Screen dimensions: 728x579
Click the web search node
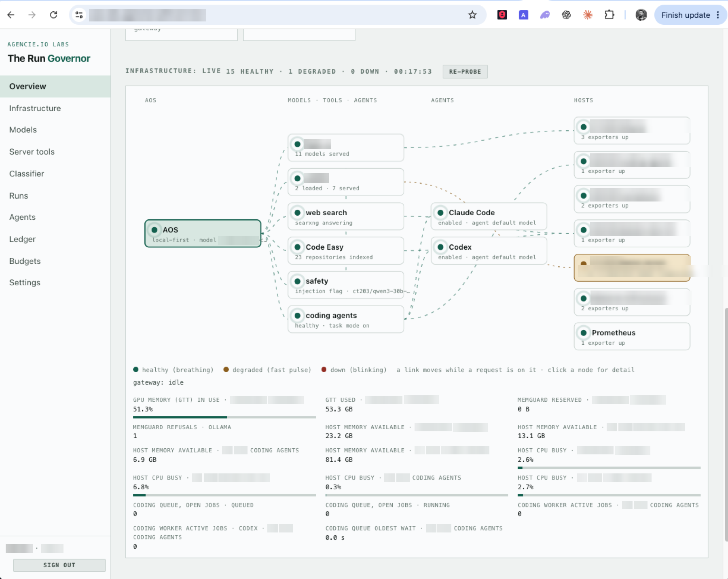click(x=346, y=216)
